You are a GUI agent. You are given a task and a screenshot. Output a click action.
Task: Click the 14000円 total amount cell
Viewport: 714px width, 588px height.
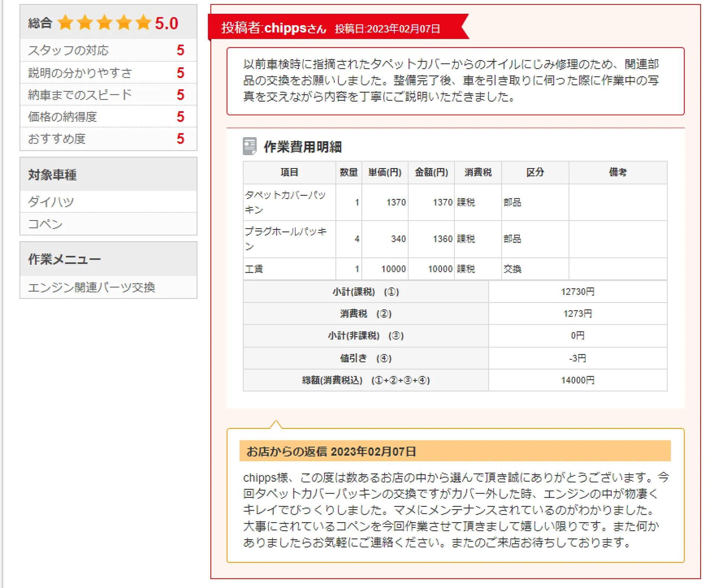click(x=577, y=380)
